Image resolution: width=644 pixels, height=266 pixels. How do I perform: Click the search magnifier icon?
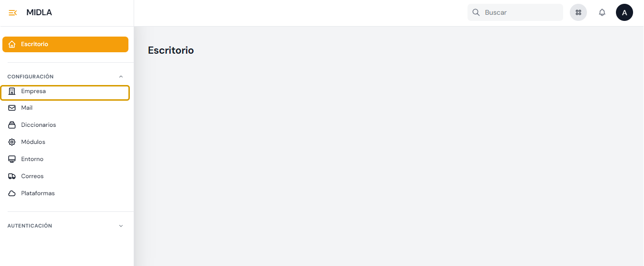476,12
